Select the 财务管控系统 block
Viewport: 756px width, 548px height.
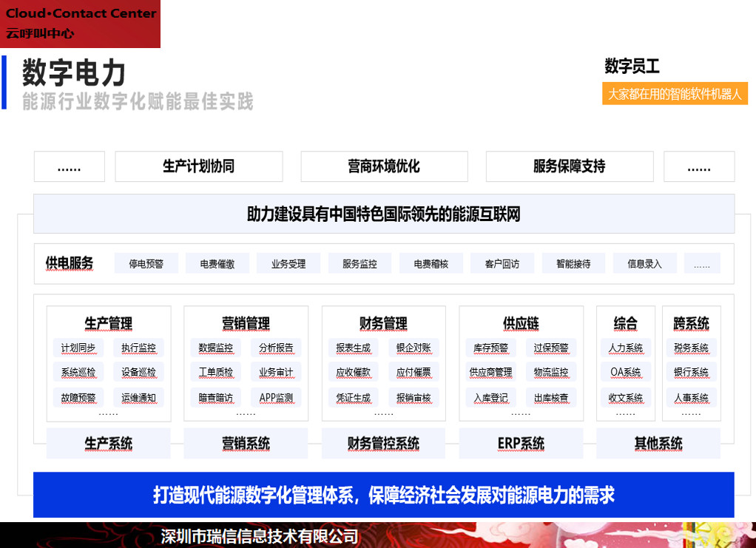(383, 444)
